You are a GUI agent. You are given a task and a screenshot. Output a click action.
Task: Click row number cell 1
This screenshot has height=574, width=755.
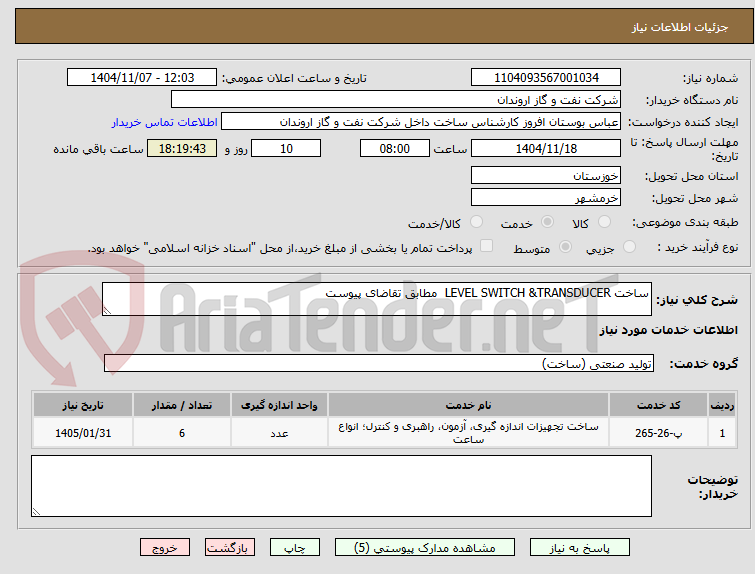click(x=722, y=432)
